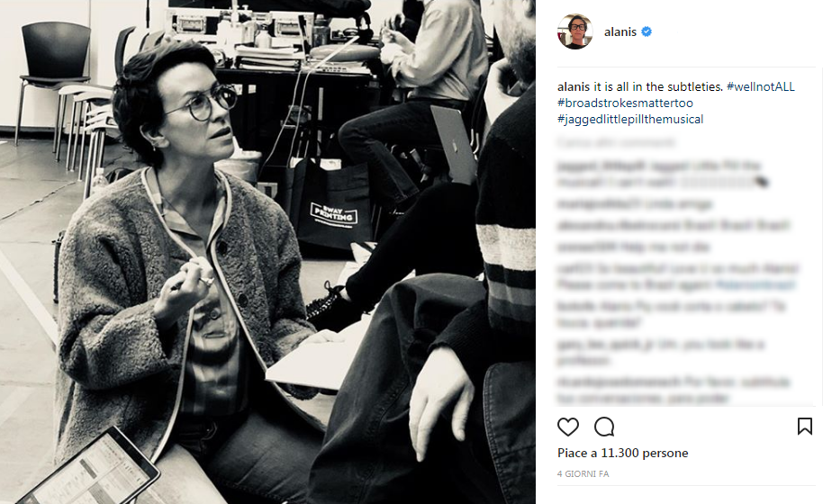Save the post with the bookmark icon
823x504 pixels.
click(805, 427)
